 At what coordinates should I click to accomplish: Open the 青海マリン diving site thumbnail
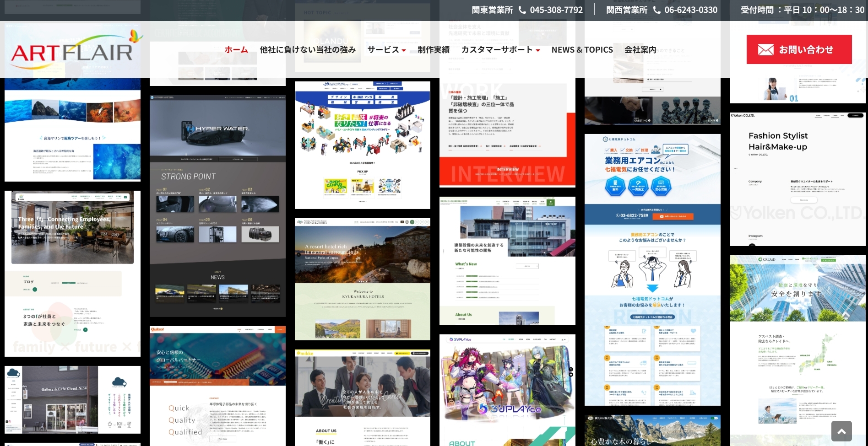[x=72, y=130]
